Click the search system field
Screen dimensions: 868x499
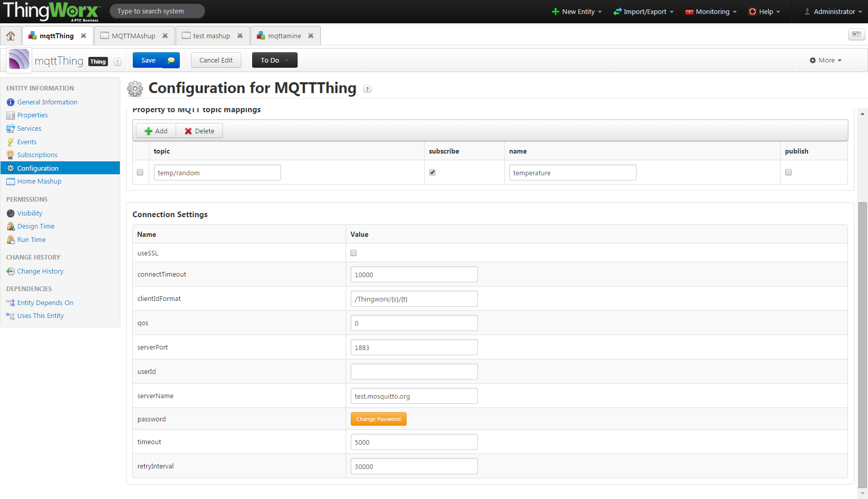tap(157, 11)
